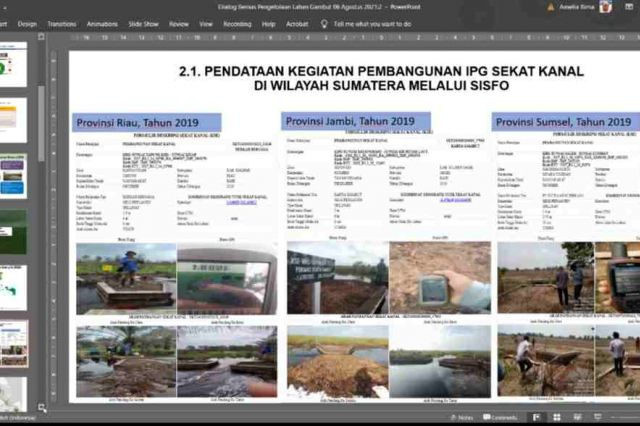The image size is (640, 426).
Task: Select Jambi photo of canal blocking dam
Action: [x=338, y=362]
